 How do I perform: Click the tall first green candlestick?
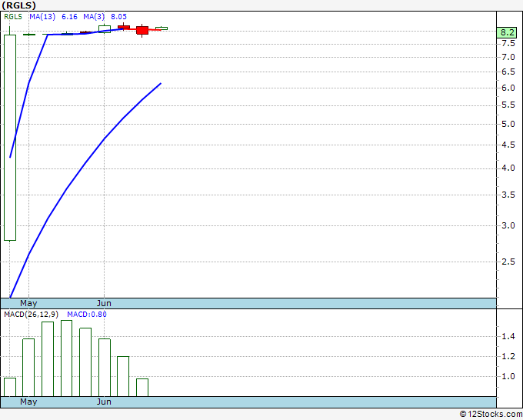pos(10,138)
